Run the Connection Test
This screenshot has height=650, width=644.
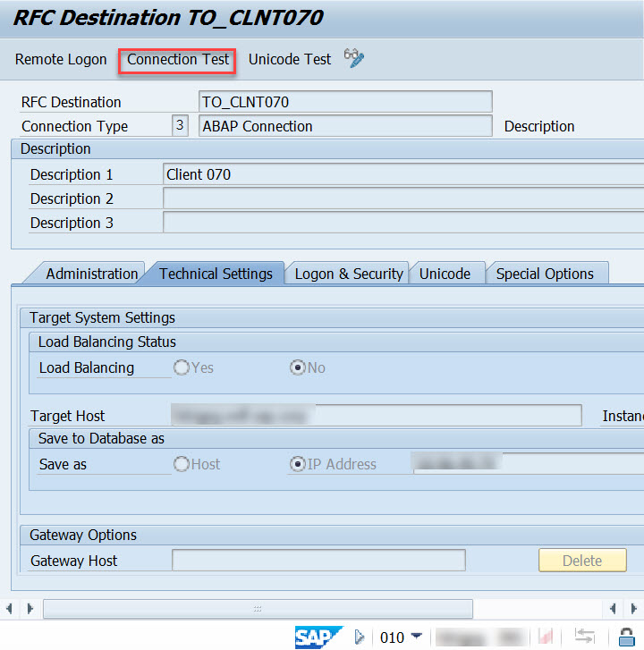(177, 59)
